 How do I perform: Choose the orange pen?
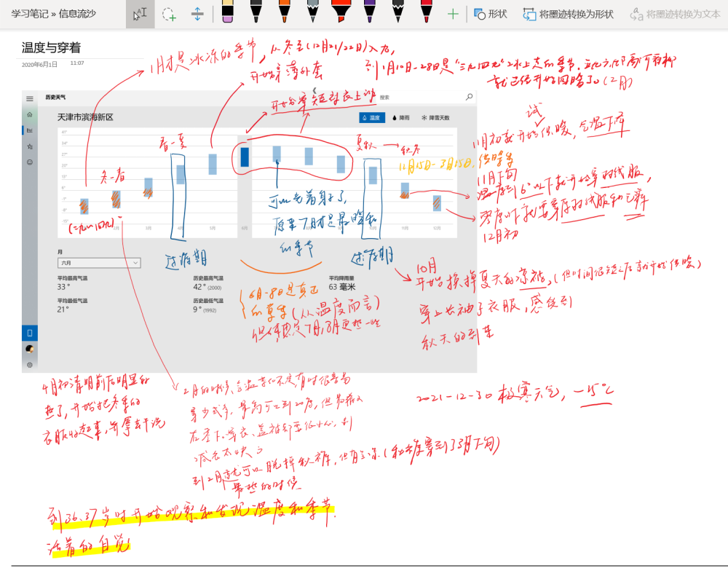coord(284,12)
